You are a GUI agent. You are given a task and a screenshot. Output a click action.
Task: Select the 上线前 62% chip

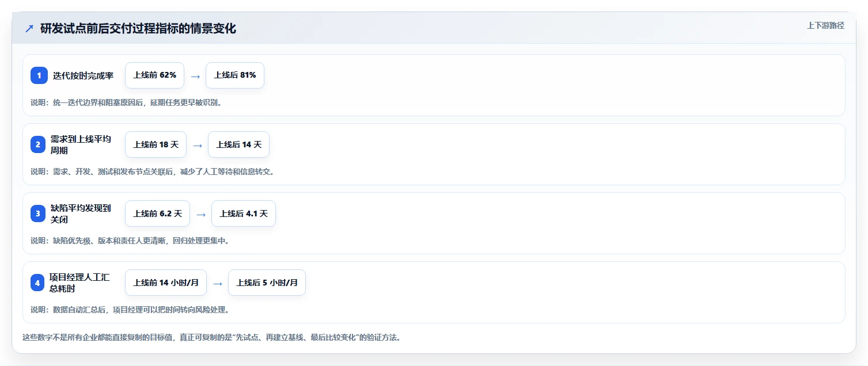coord(155,75)
